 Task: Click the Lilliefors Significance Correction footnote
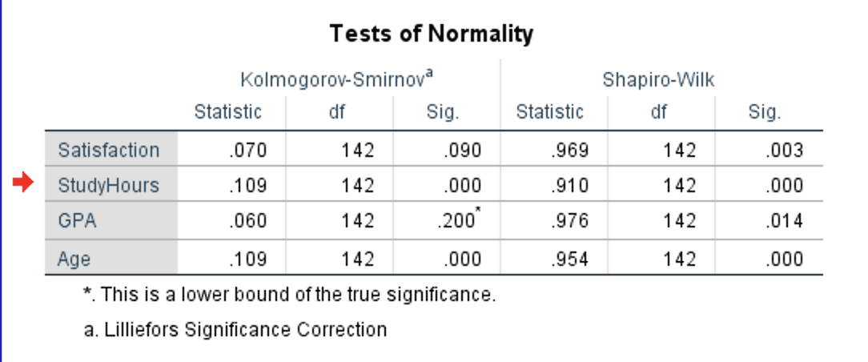[235, 329]
